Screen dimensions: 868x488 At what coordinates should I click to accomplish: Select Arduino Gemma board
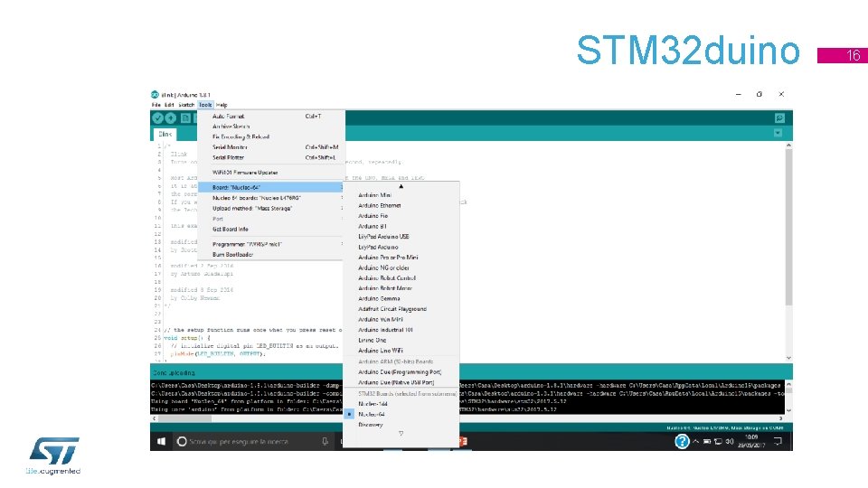click(x=401, y=299)
